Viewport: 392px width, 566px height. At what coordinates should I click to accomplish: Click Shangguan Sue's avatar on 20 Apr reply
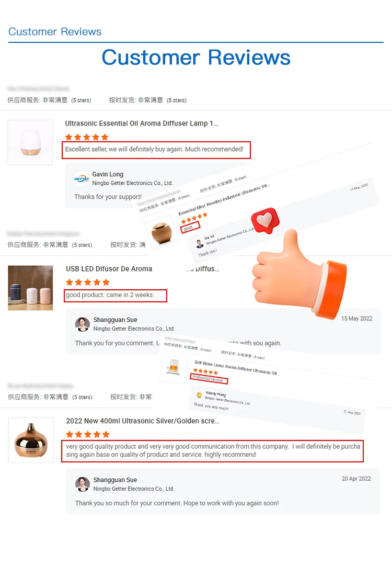pos(82,484)
